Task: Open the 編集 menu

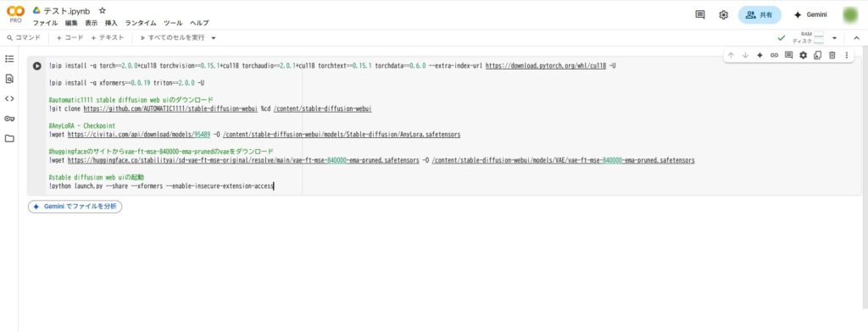Action: [x=71, y=23]
